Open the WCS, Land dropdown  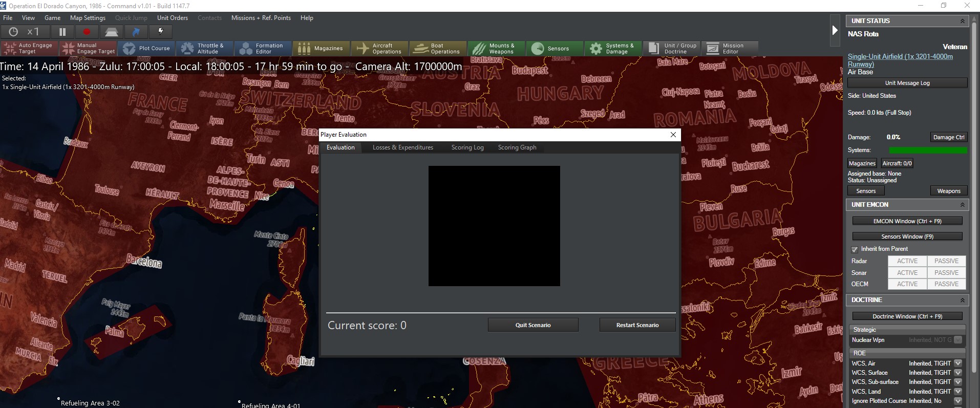click(958, 392)
